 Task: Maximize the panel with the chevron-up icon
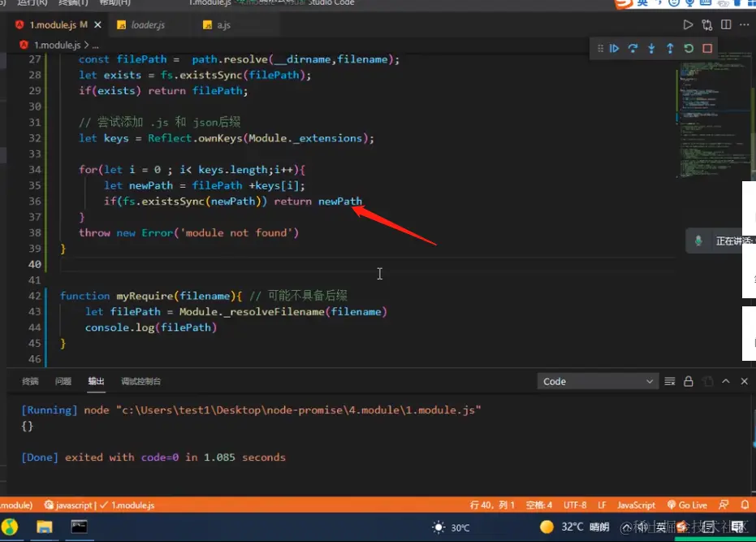coord(726,381)
